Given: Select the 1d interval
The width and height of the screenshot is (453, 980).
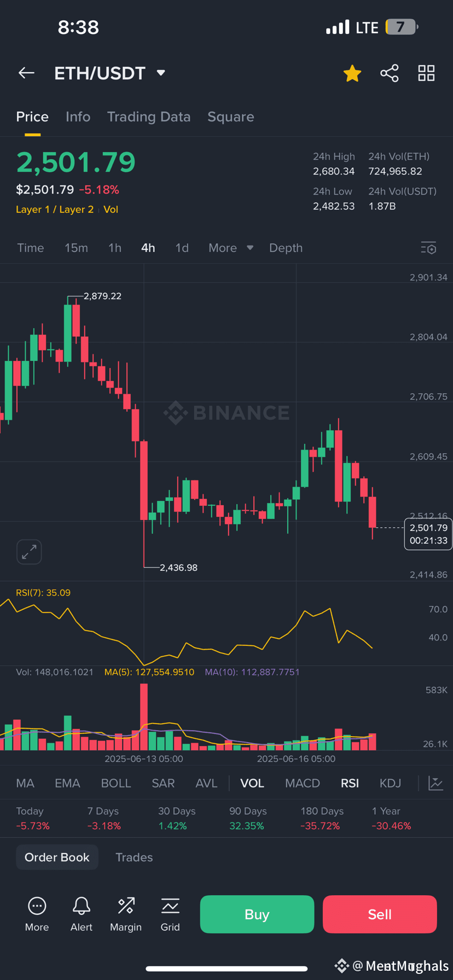Looking at the screenshot, I should pyautogui.click(x=182, y=248).
